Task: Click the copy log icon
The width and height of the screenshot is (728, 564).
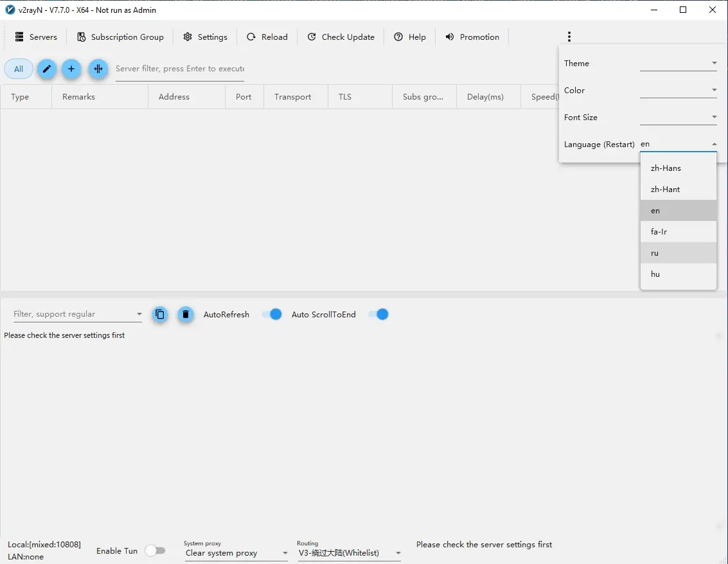Action: pyautogui.click(x=160, y=314)
